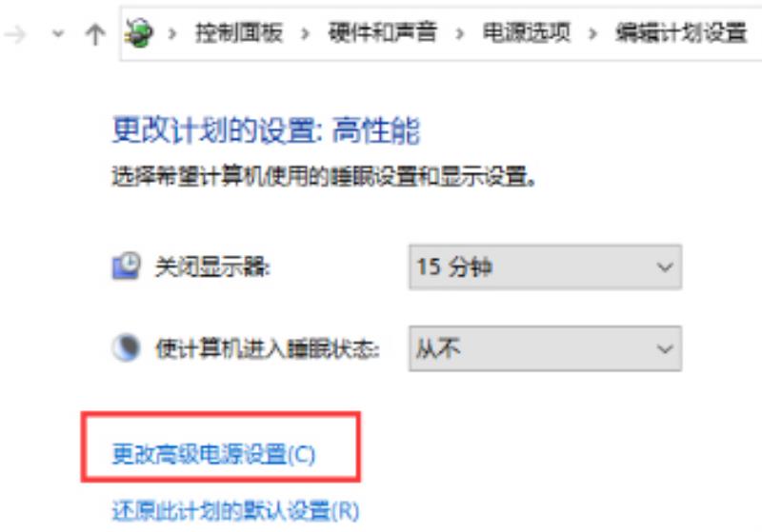762x532 pixels.
Task: Open 更改高级电源设置(C) link
Action: (x=213, y=454)
